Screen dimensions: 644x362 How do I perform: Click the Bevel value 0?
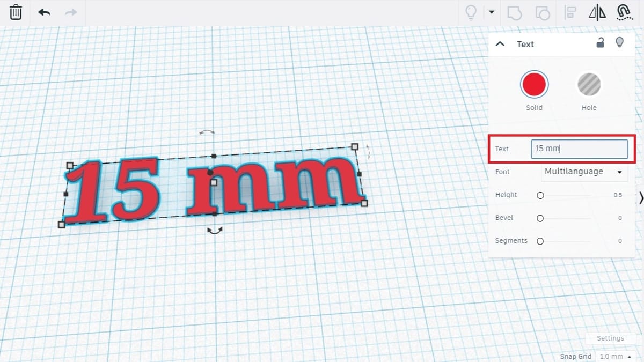tap(620, 218)
